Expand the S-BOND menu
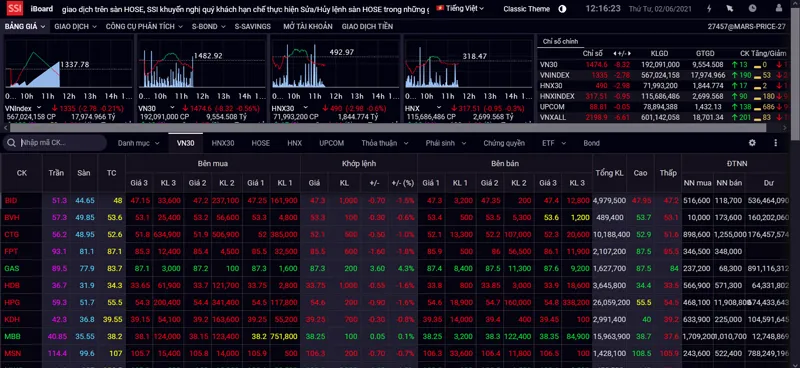 click(x=208, y=27)
